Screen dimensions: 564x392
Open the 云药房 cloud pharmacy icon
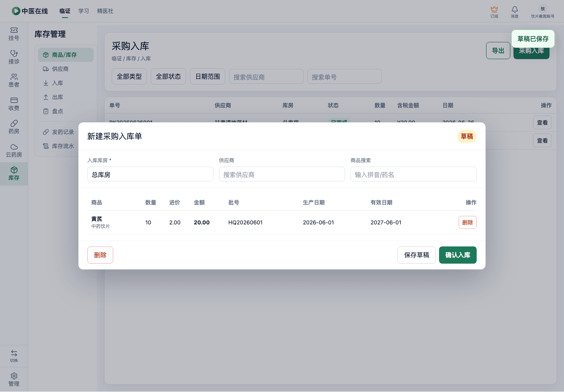coord(14,151)
